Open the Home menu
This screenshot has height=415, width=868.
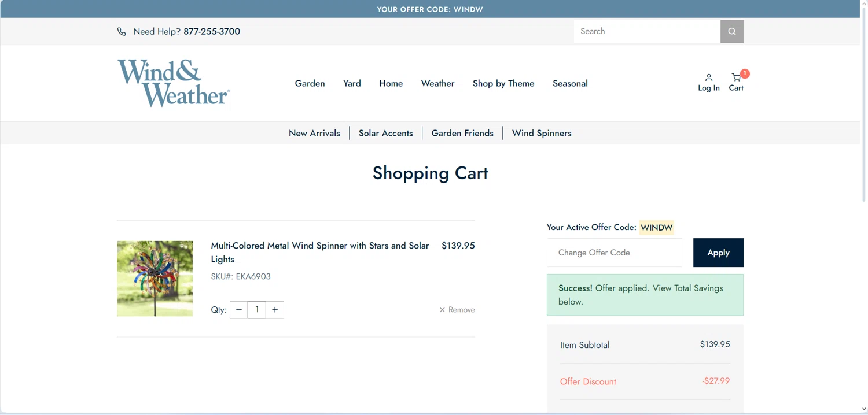[391, 83]
